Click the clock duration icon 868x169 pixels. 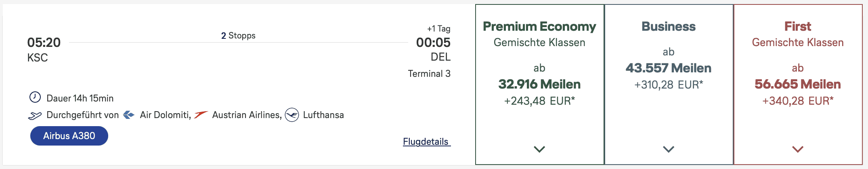(x=35, y=97)
